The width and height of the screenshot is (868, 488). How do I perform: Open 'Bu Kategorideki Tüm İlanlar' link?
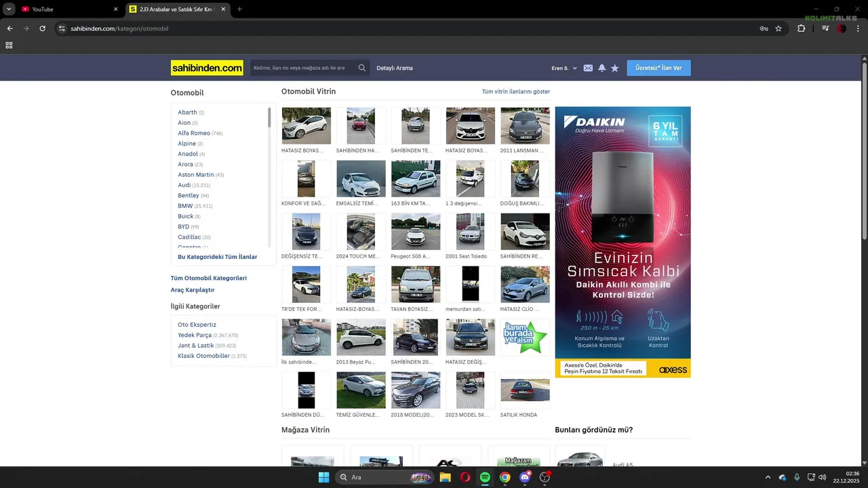[x=218, y=257]
